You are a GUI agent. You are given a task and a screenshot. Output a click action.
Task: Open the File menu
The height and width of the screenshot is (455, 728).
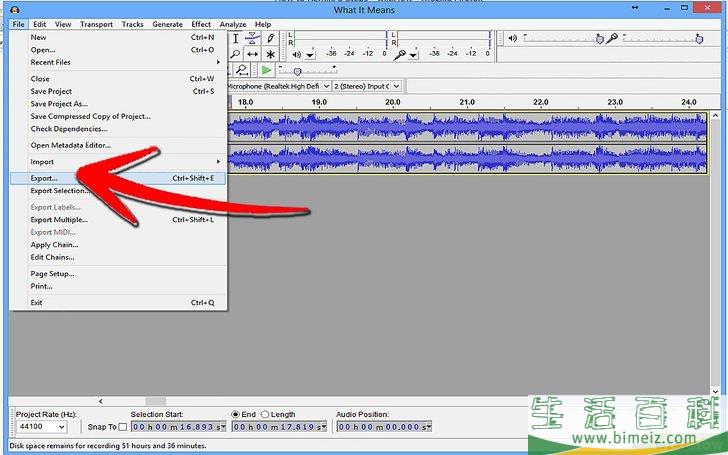click(18, 24)
